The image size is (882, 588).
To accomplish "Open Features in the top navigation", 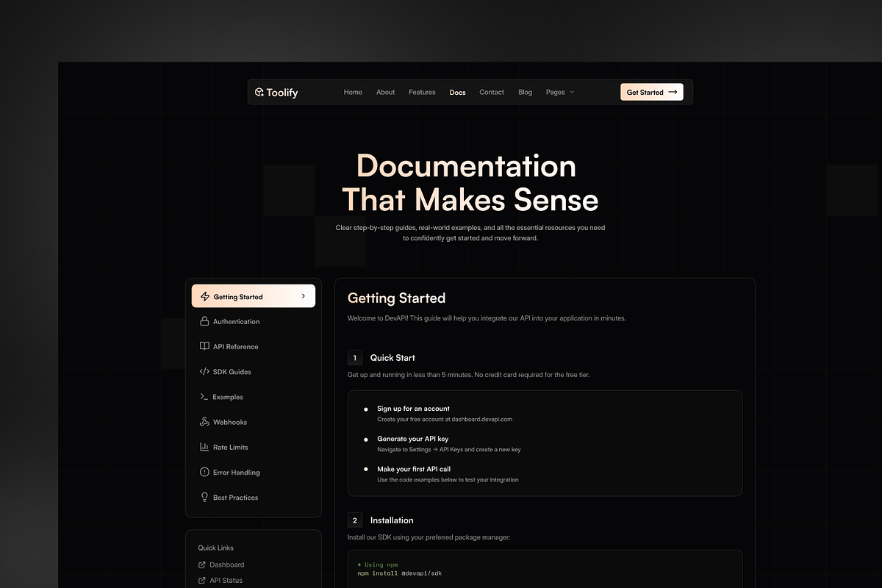I will pyautogui.click(x=422, y=93).
